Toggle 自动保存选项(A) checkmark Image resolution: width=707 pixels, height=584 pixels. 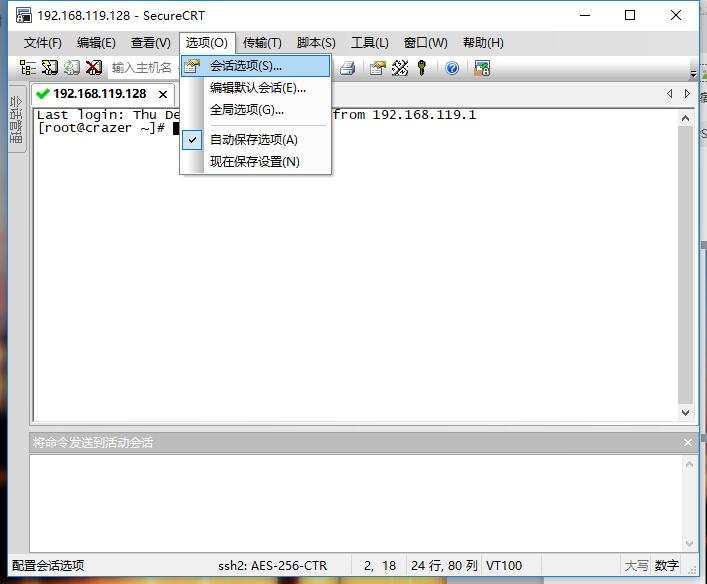(x=192, y=140)
